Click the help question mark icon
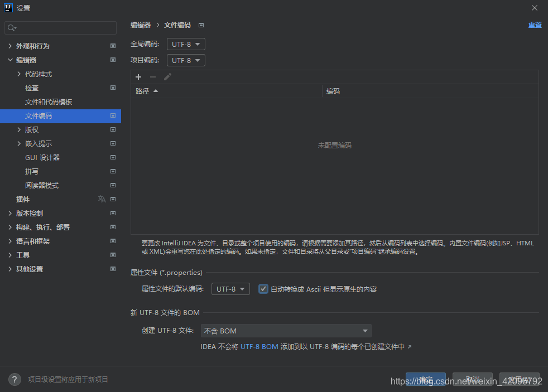 14,379
